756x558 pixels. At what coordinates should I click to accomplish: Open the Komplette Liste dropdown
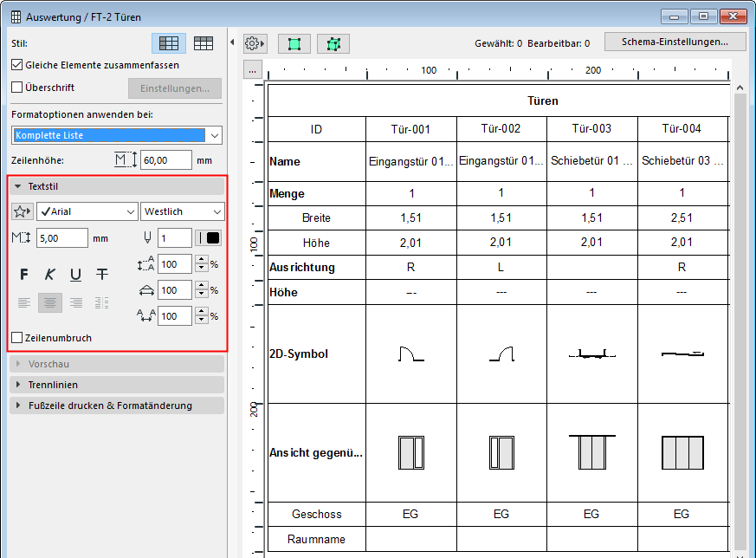pos(118,135)
